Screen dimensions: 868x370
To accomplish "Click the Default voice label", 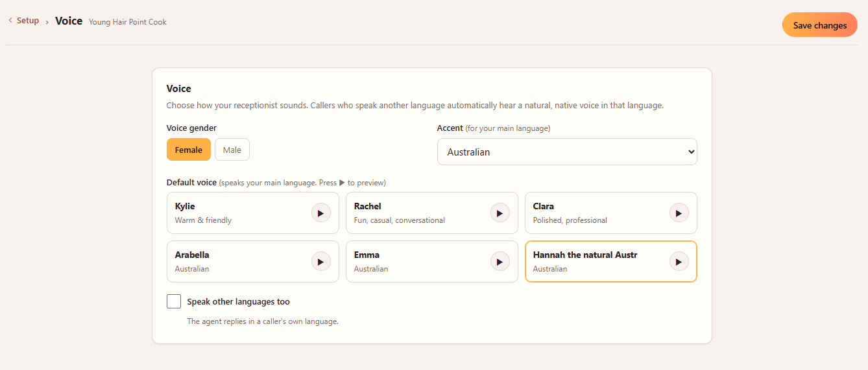I will pos(191,182).
